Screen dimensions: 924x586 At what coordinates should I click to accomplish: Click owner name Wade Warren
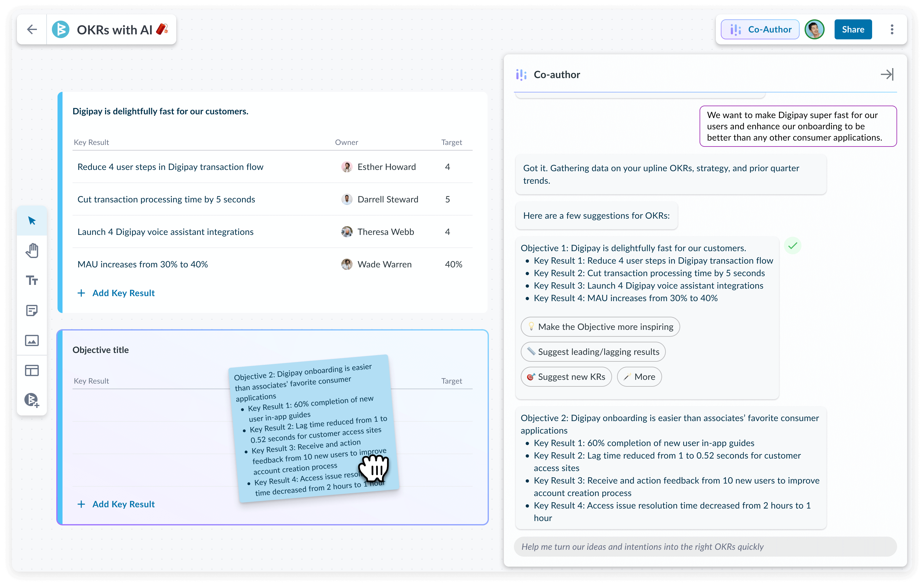point(384,264)
